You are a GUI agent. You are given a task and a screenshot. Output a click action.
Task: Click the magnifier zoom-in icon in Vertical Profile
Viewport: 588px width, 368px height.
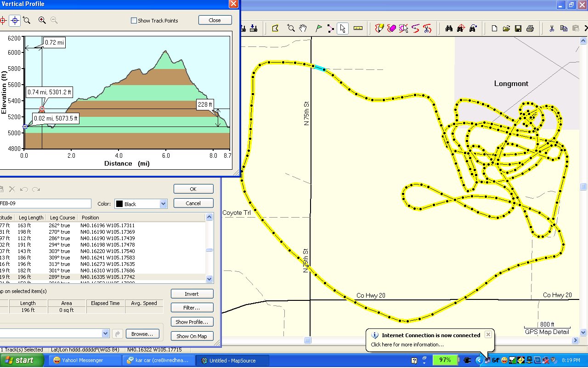pyautogui.click(x=42, y=20)
